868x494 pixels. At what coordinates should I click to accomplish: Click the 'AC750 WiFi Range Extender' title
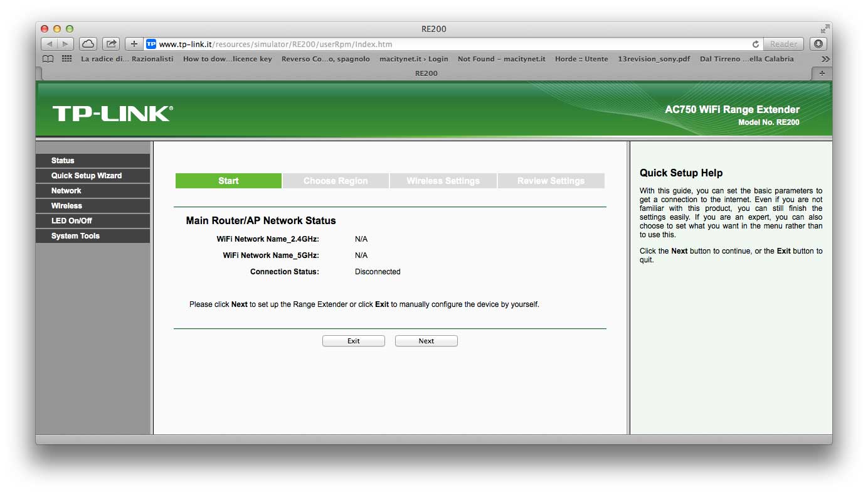tap(733, 110)
